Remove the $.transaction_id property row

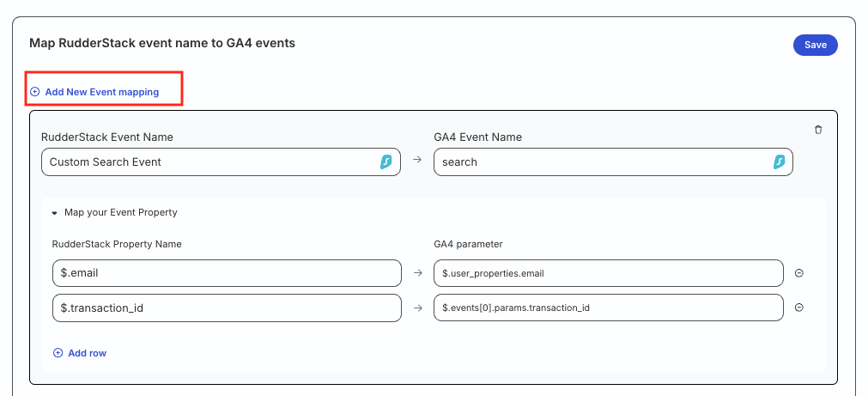click(798, 308)
